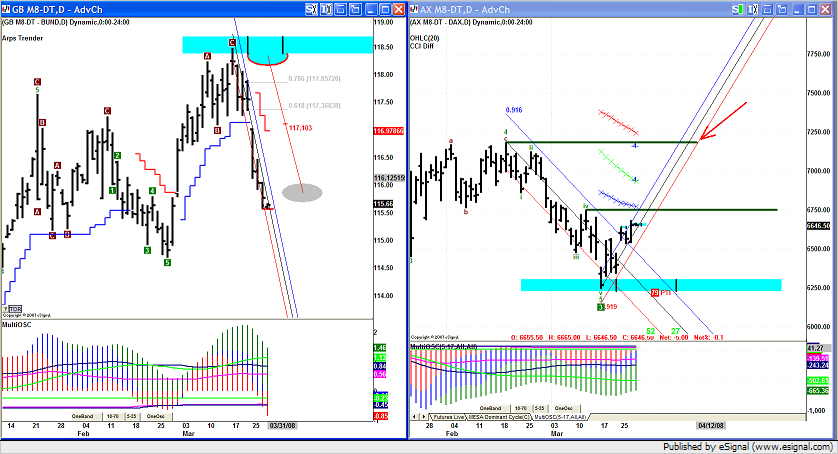Click the interval link icon in GB chart title bar
The width and height of the screenshot is (838, 454).
coord(327,8)
